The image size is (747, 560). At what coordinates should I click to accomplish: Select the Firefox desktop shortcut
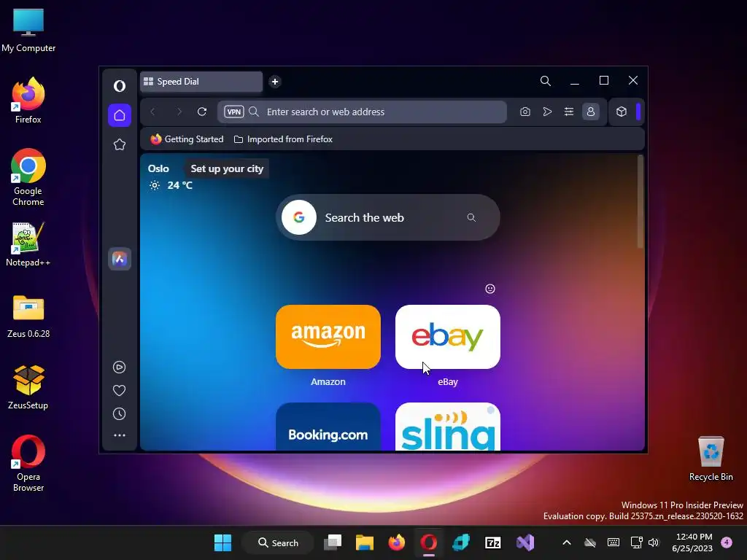(x=28, y=100)
